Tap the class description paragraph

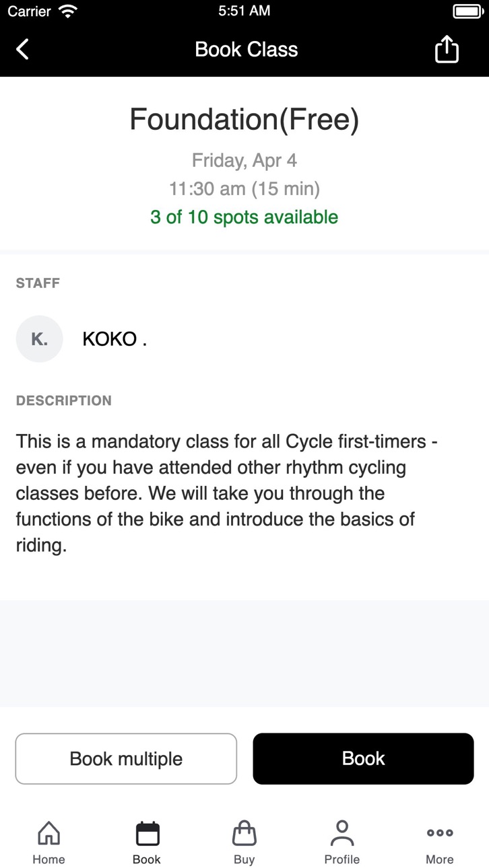pos(227,493)
